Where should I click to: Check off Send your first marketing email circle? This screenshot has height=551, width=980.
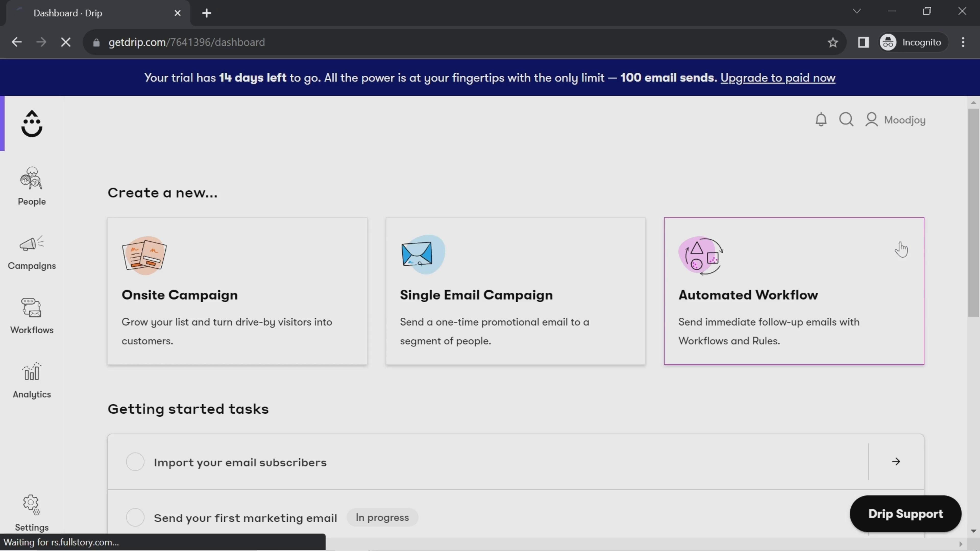tap(135, 517)
